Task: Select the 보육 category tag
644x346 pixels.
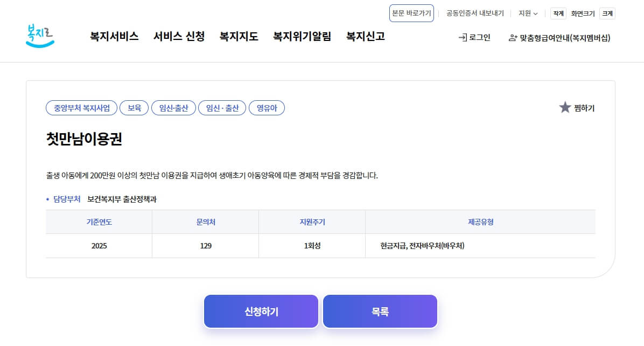Action: click(x=134, y=107)
